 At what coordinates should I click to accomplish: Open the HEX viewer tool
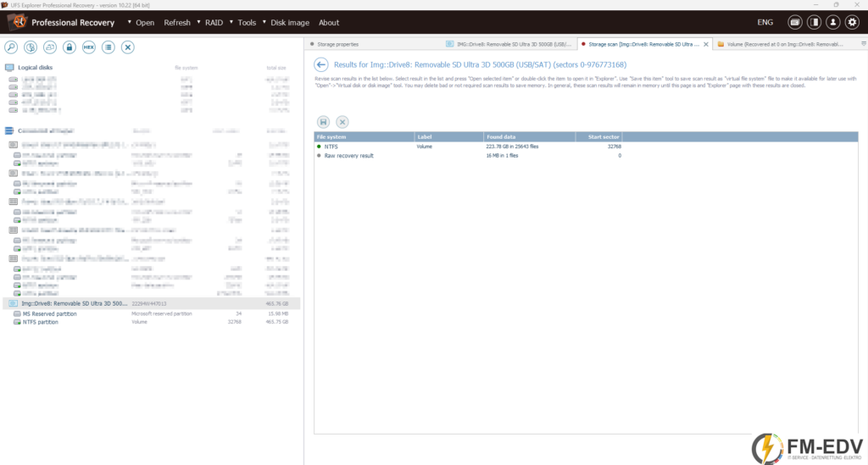point(88,47)
